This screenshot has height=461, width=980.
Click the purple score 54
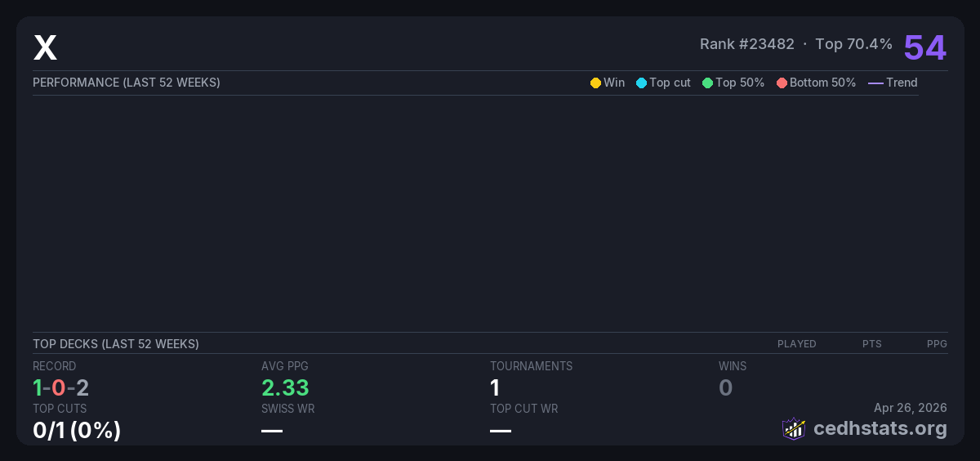[x=924, y=47]
